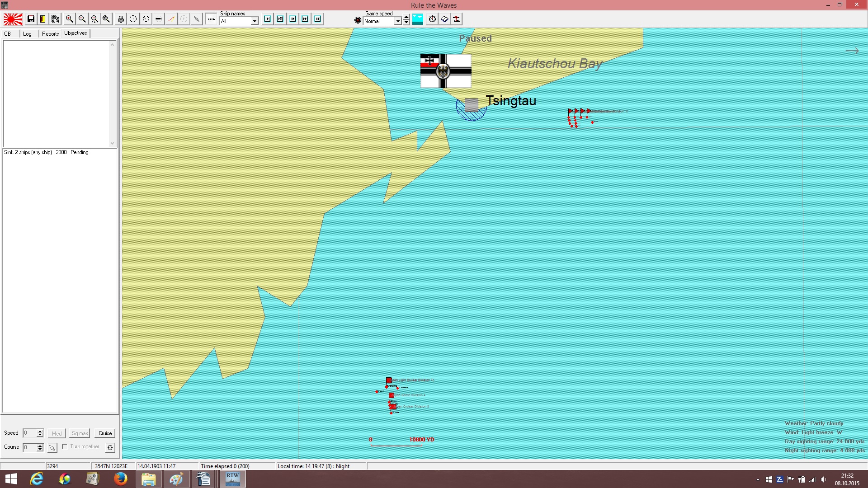
Task: Open Firefox from the taskbar
Action: point(120,479)
